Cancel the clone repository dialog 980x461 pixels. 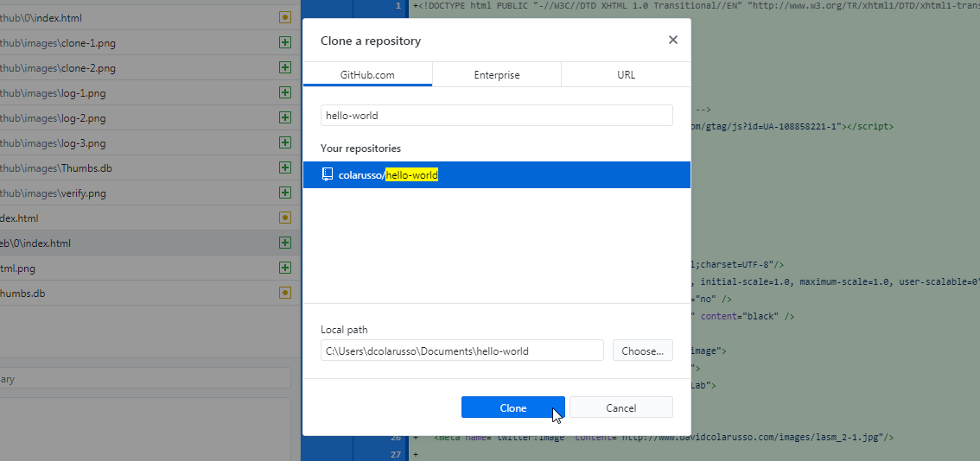point(621,407)
